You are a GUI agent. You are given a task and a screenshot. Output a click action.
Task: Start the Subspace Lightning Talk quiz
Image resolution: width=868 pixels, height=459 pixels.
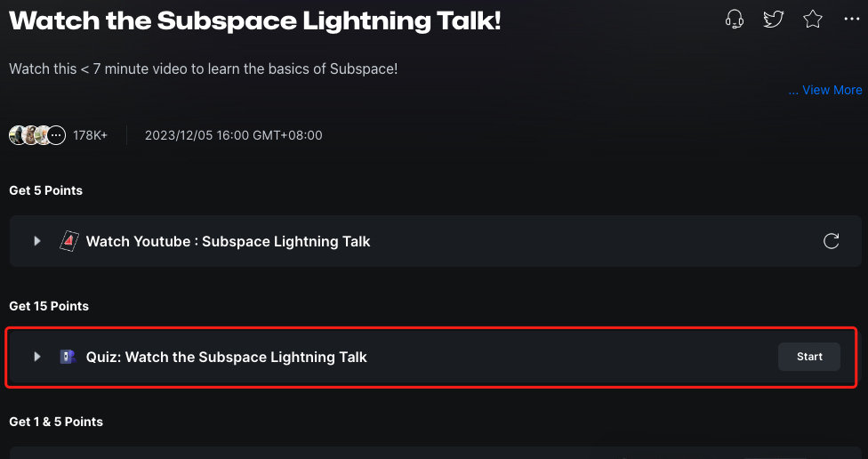click(x=809, y=357)
